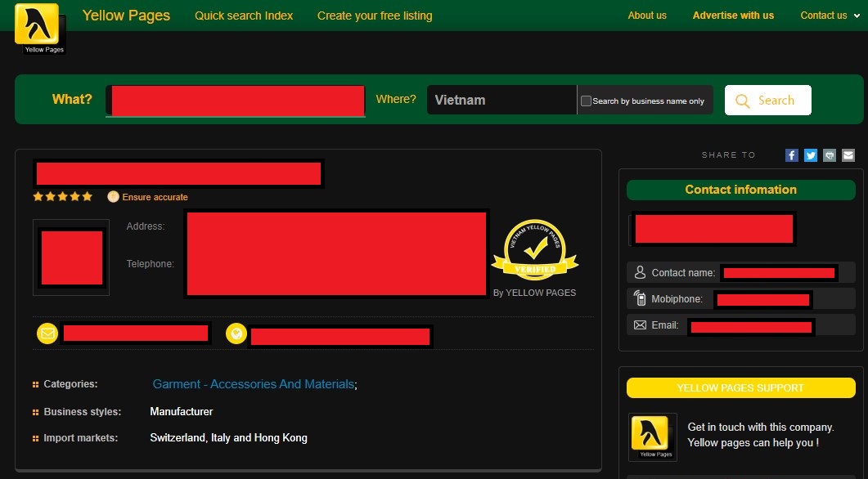Screen dimensions: 868x479
Task: Click the Verified Yellow Pages badge
Action: [534, 249]
